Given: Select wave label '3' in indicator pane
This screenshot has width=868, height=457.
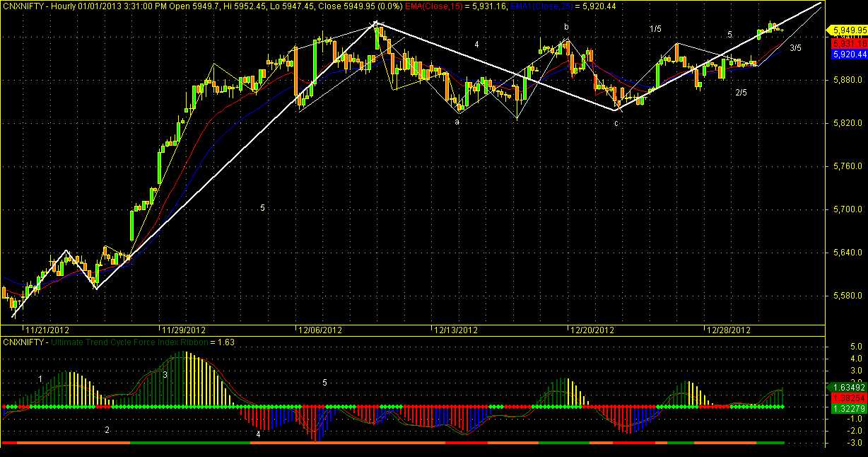Looking at the screenshot, I should point(165,375).
